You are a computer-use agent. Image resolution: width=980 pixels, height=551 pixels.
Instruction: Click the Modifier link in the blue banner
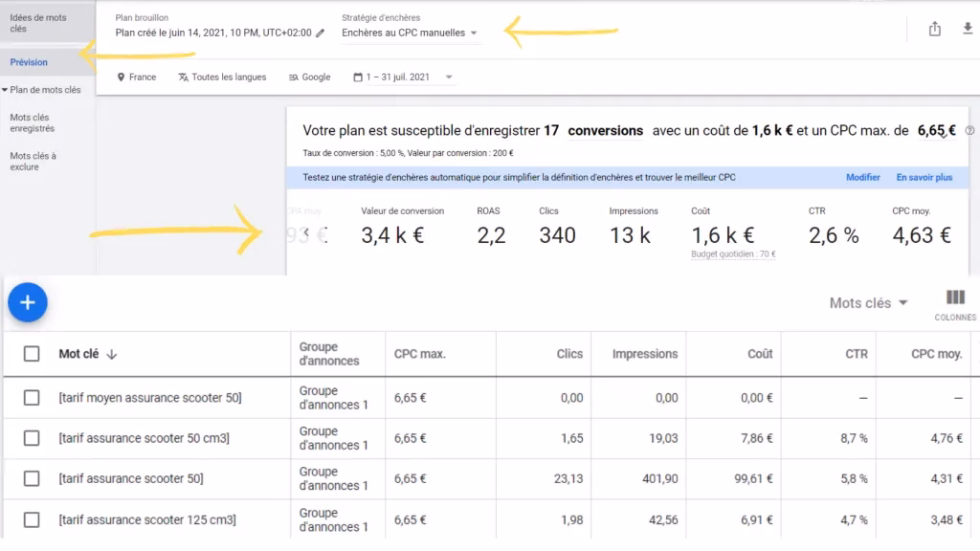tap(862, 177)
